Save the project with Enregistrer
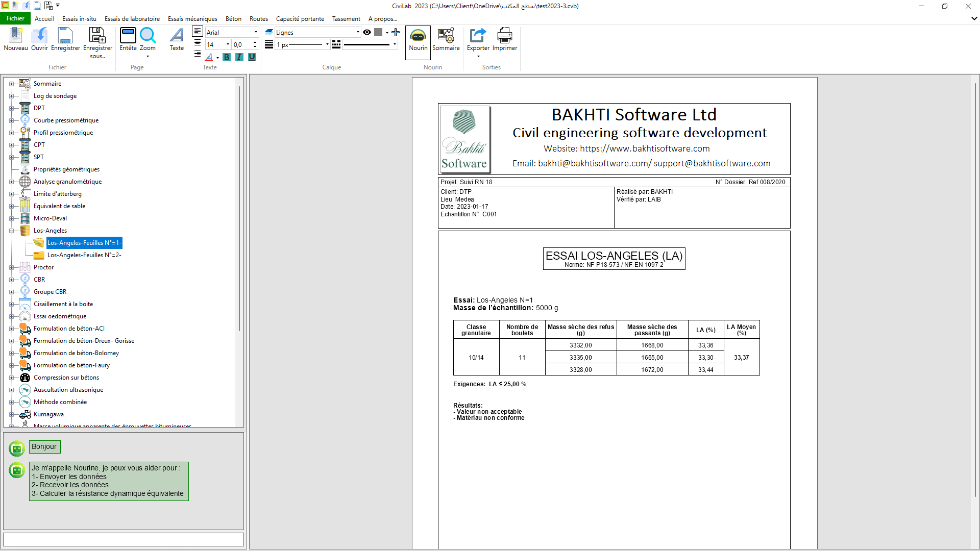The height and width of the screenshot is (551, 980). tap(65, 39)
